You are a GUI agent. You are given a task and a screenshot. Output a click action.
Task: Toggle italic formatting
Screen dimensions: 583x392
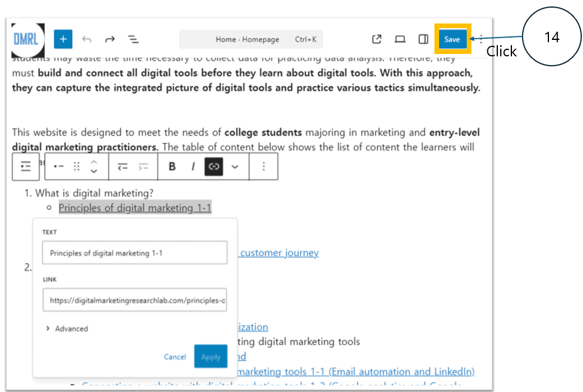click(193, 167)
